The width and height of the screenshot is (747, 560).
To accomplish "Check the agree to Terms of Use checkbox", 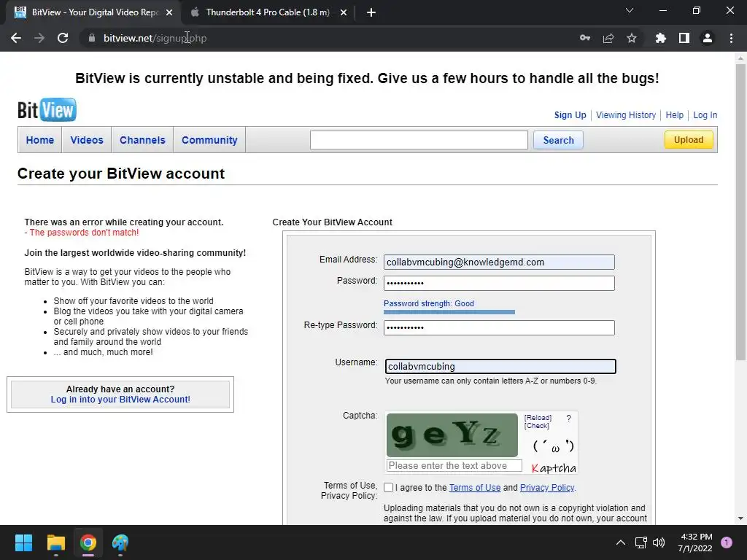I will [x=388, y=488].
